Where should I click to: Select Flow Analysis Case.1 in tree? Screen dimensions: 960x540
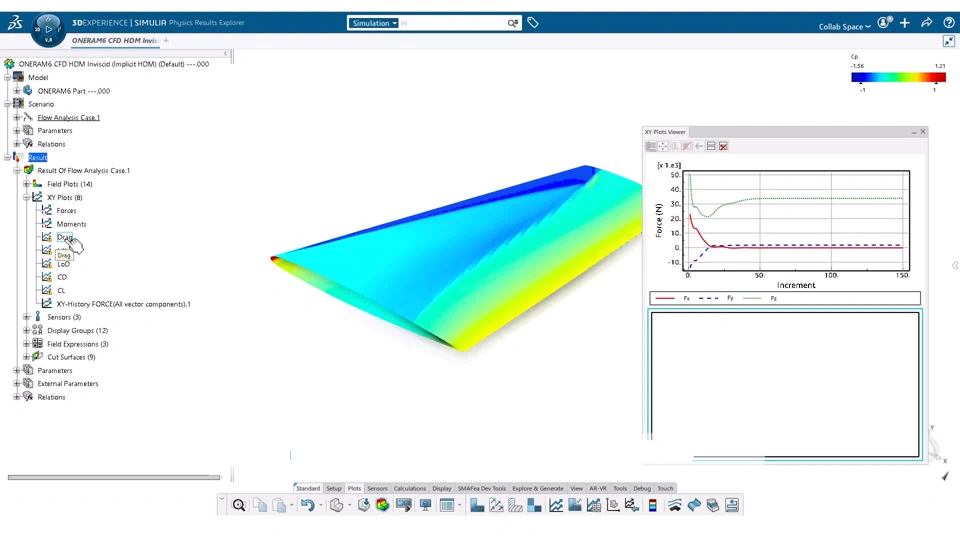click(x=69, y=118)
